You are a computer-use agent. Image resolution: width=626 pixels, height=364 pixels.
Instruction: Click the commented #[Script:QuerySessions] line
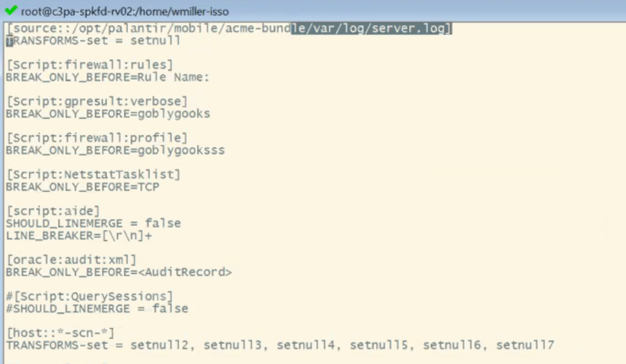tap(90, 296)
